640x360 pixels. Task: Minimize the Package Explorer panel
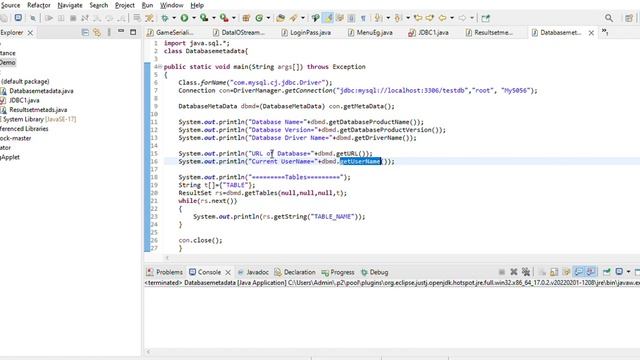(x=121, y=31)
